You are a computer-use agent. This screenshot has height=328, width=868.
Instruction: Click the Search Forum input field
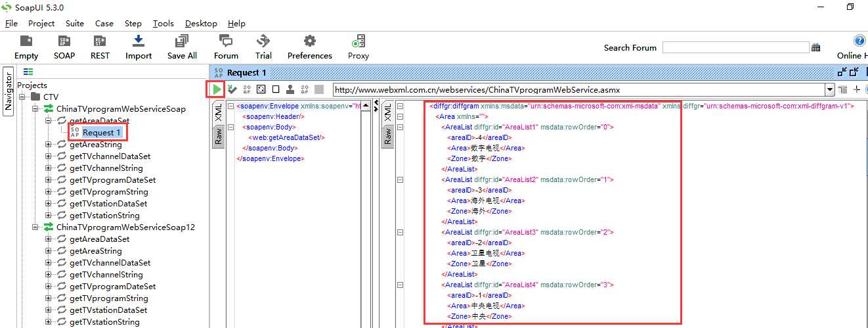pos(735,47)
